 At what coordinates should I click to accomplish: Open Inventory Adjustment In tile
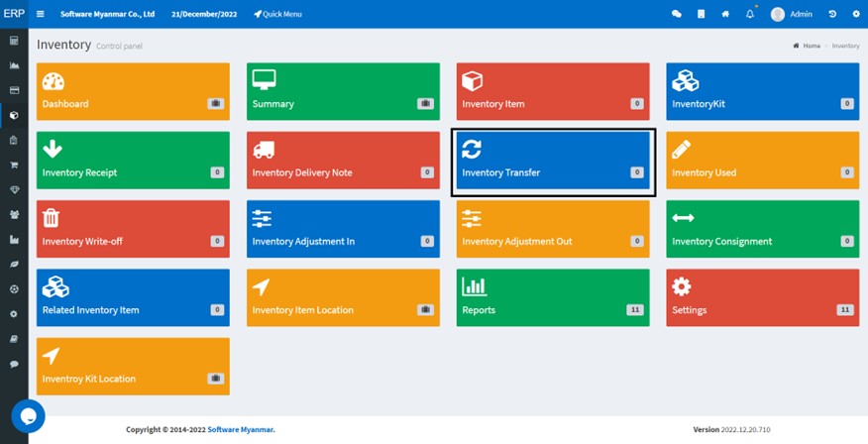click(343, 229)
